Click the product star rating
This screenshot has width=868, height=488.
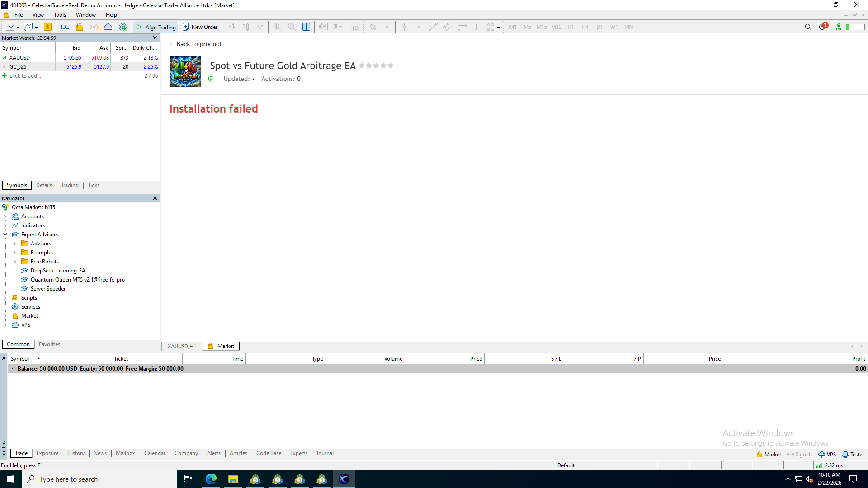coord(376,66)
